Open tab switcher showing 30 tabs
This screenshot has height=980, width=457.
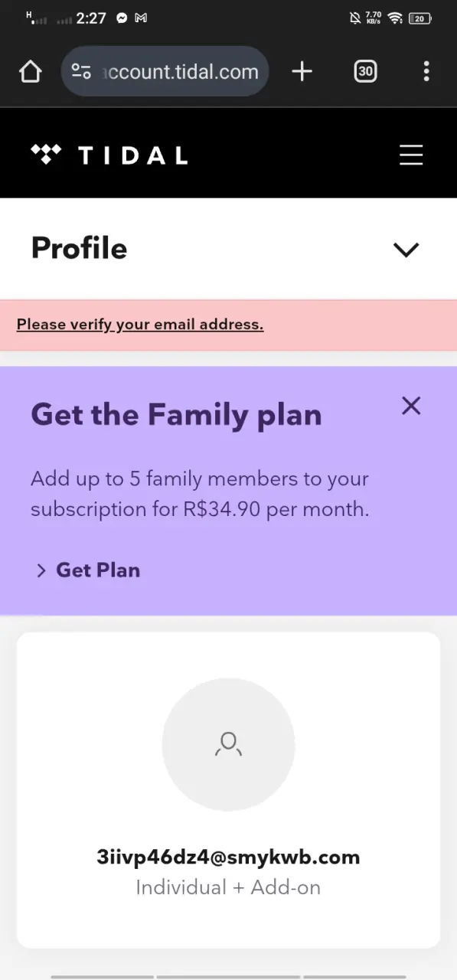(x=365, y=72)
